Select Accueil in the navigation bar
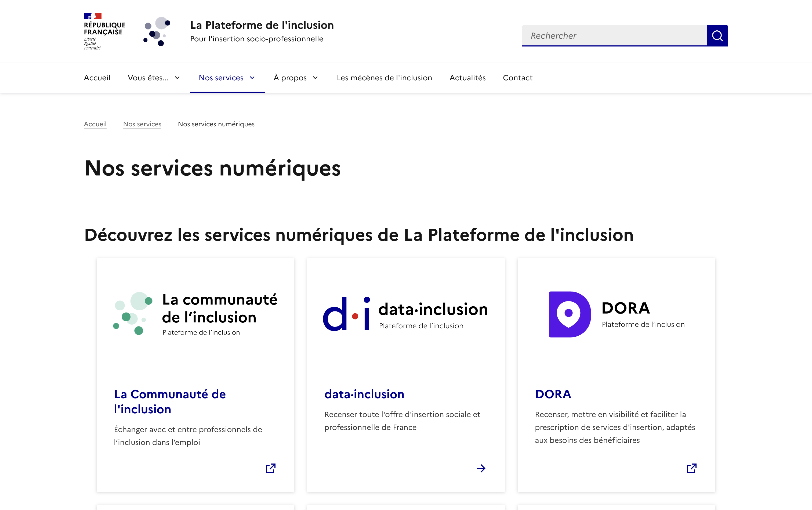The height and width of the screenshot is (510, 812). [x=97, y=78]
